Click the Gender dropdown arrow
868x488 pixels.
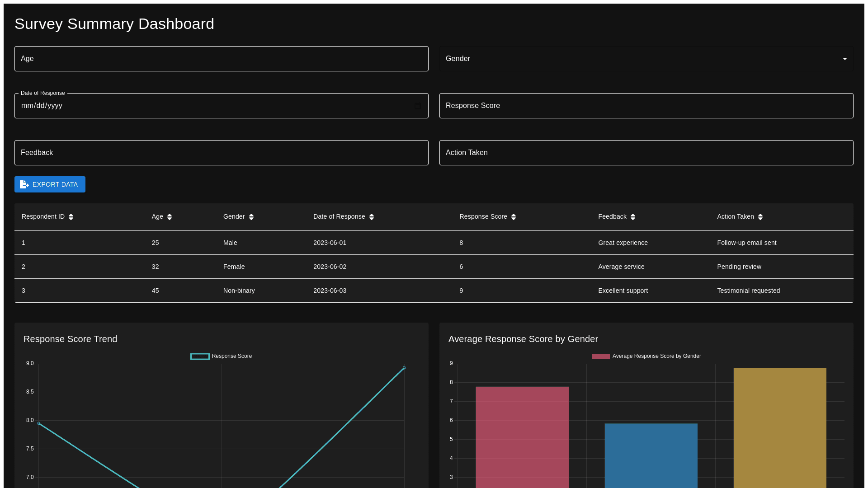click(844, 59)
